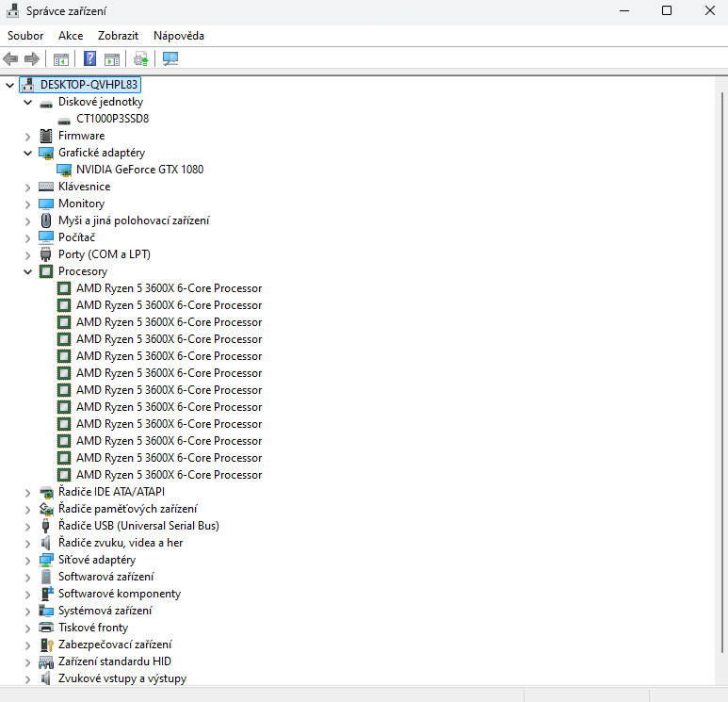Select the DESKTOP-QVHPL83 root node
Viewport: 728px width, 702px height.
point(89,85)
